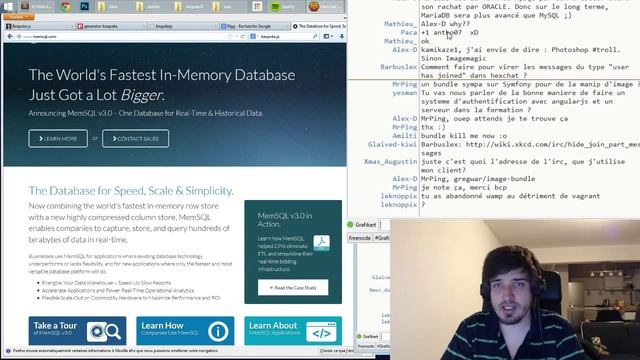Click the PDF icon in MemSQL v3.0 panel
The image size is (640, 360).
[322, 242]
